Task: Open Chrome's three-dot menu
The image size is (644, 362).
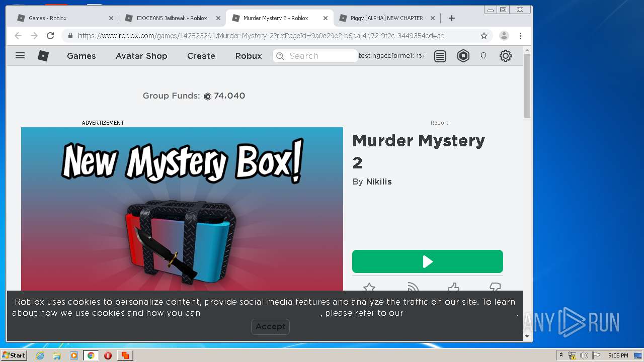Action: (x=520, y=36)
